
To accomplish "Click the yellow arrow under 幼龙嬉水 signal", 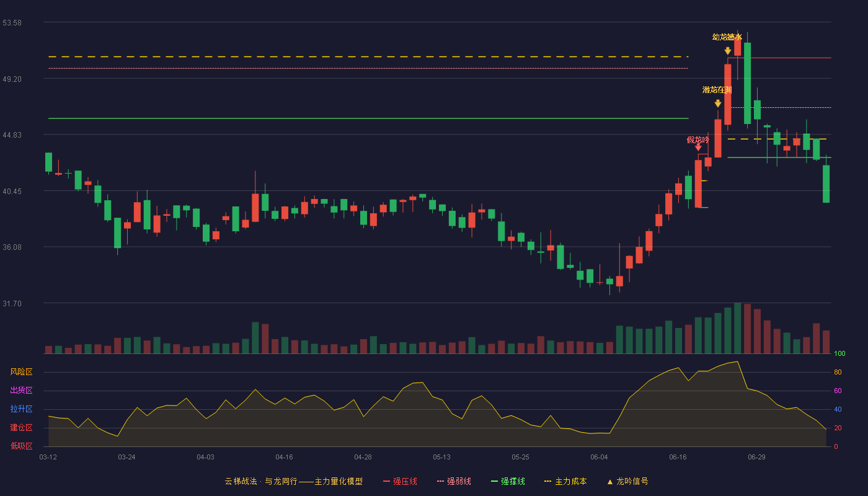I will click(x=728, y=51).
